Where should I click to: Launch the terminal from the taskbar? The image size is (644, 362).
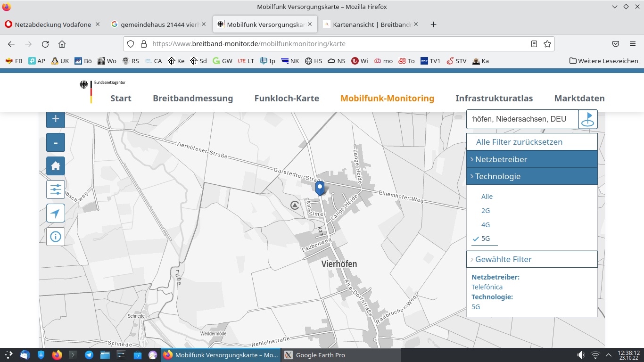73,355
